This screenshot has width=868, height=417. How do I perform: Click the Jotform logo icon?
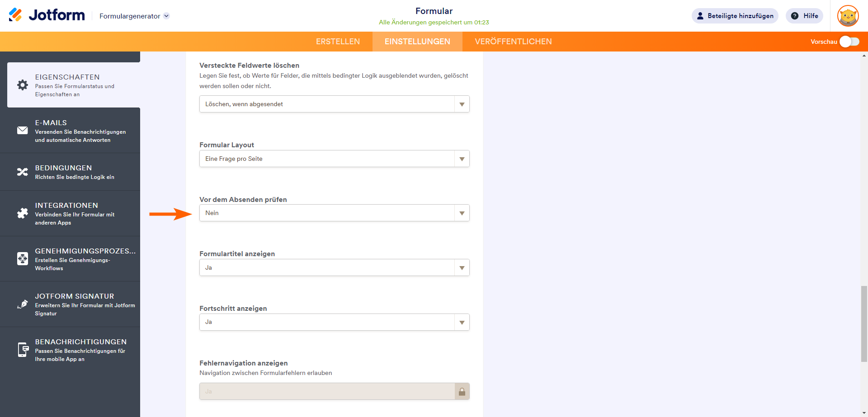[x=15, y=15]
